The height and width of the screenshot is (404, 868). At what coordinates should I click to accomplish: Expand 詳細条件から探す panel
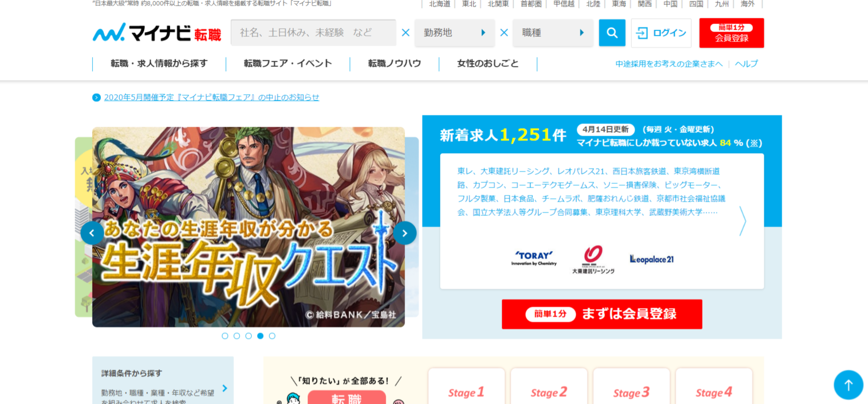163,380
